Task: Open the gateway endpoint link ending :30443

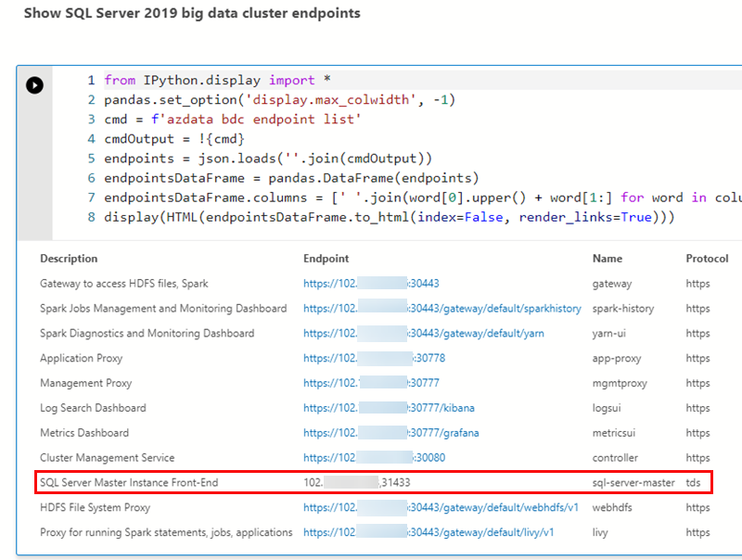Action: tap(371, 284)
